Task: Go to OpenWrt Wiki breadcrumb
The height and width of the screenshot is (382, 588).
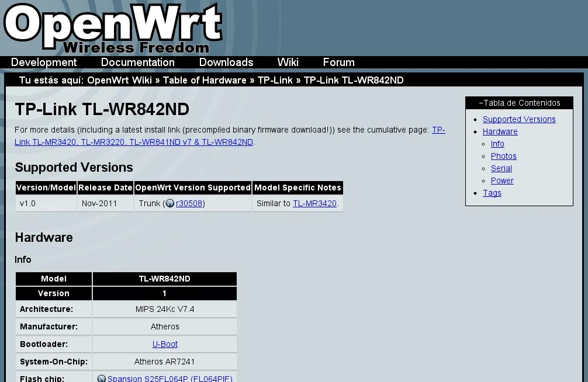Action: pos(119,80)
